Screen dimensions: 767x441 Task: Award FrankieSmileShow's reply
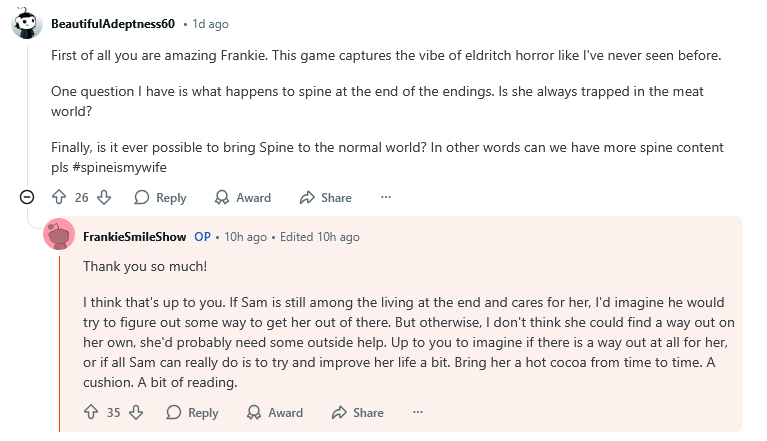275,412
